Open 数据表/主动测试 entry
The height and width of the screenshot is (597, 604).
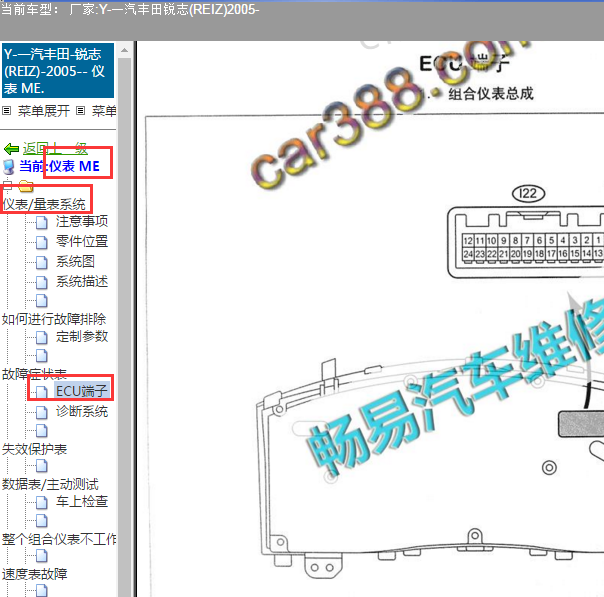tap(50, 484)
